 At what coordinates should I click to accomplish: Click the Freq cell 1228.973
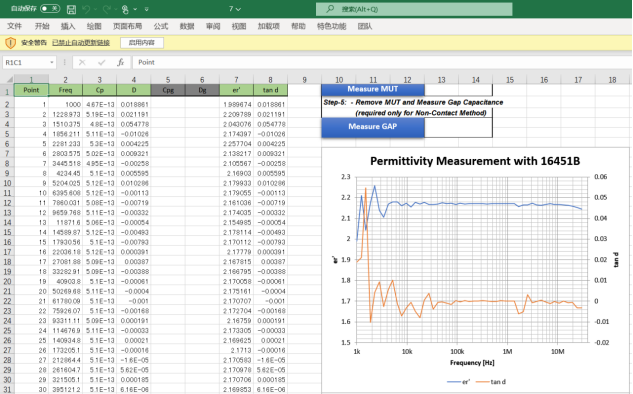[x=65, y=114]
